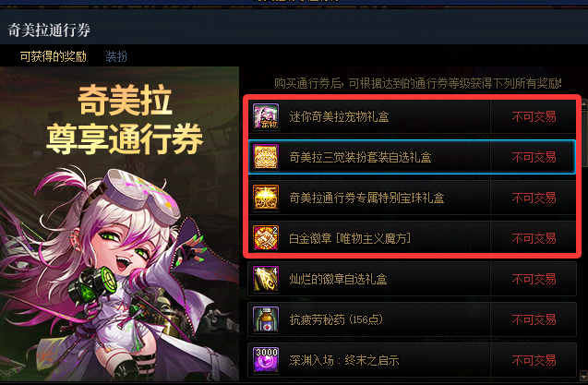Click the 深渊入场 3000 purple orb icon

click(x=266, y=360)
